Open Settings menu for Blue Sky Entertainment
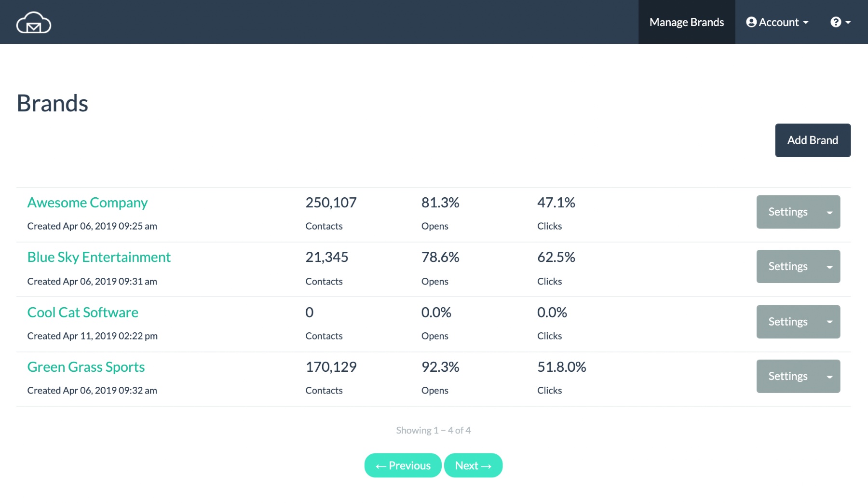This screenshot has height=503, width=868. tap(829, 266)
